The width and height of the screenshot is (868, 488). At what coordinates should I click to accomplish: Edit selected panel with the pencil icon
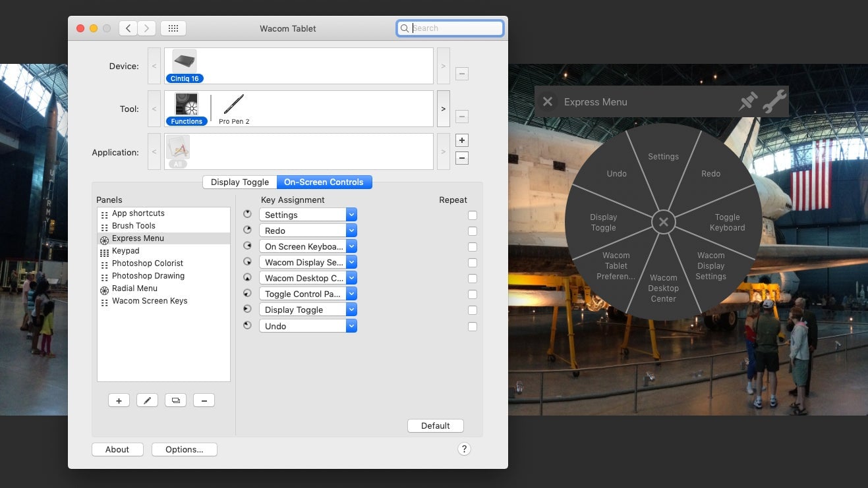[147, 400]
